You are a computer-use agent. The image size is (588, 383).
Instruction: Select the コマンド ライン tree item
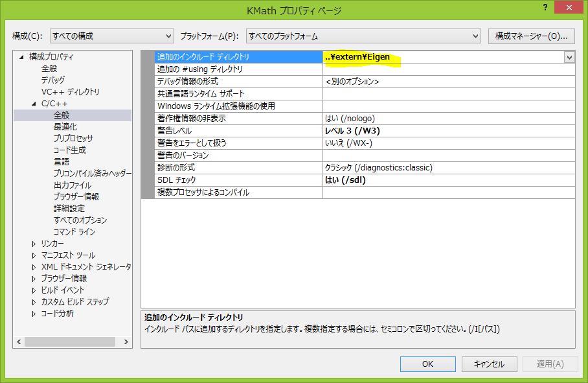[74, 232]
